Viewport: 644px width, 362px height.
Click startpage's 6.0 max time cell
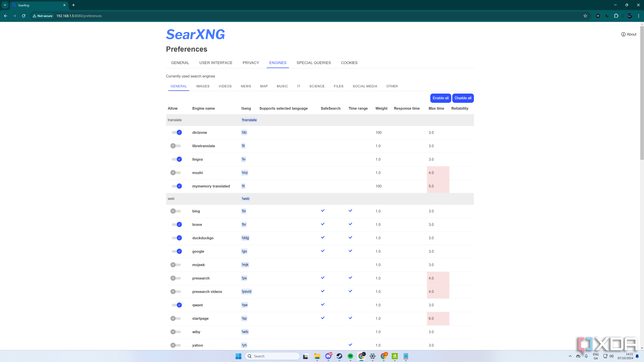click(x=438, y=319)
